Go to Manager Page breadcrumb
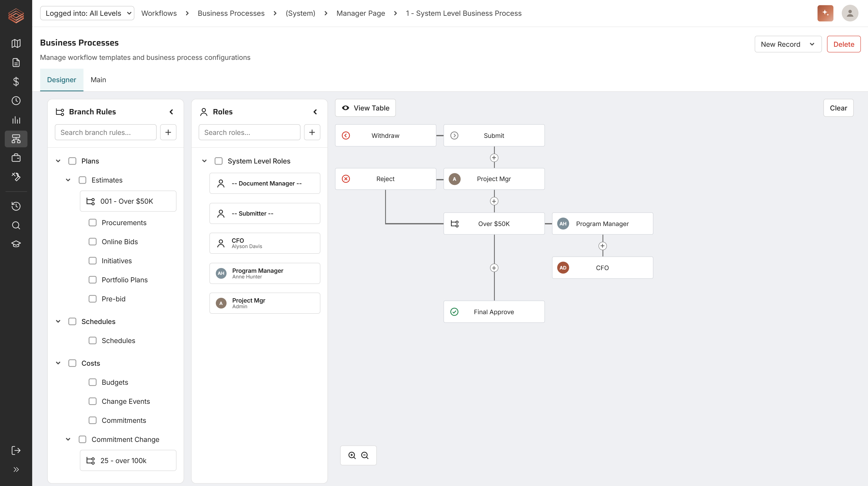The image size is (868, 486). point(360,13)
